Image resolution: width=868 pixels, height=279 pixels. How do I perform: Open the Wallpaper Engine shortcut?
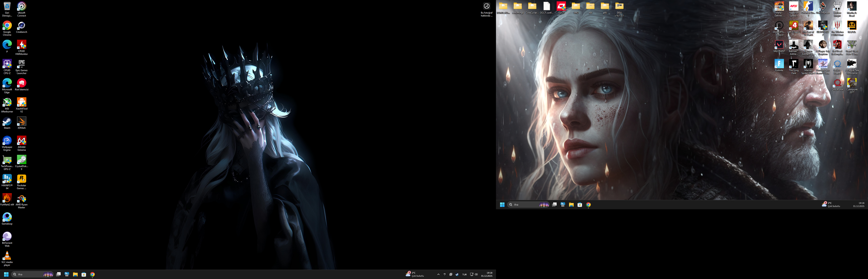pyautogui.click(x=7, y=144)
